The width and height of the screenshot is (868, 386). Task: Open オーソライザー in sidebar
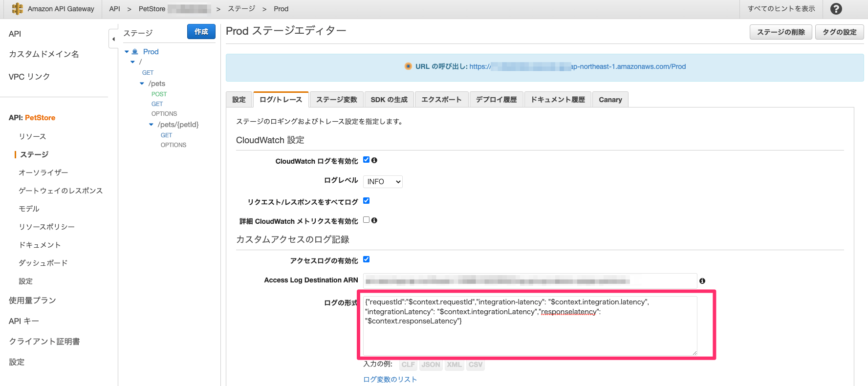43,172
